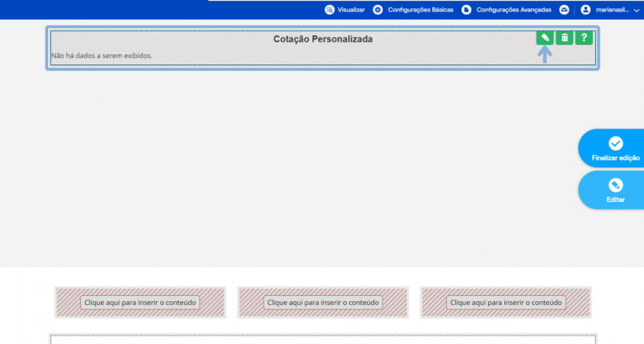Screen dimensions: 644x344
Task: Click the Configurações Básicas gear icon
Action: [x=377, y=10]
